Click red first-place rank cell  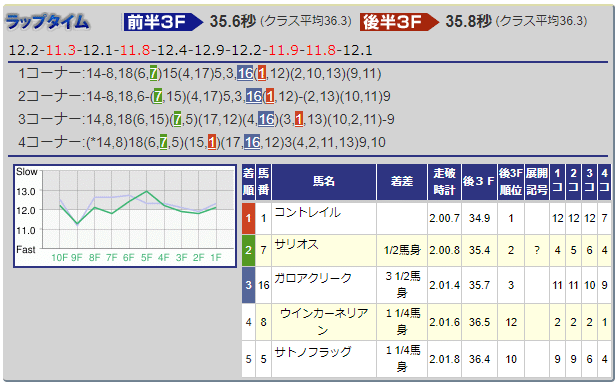click(248, 218)
